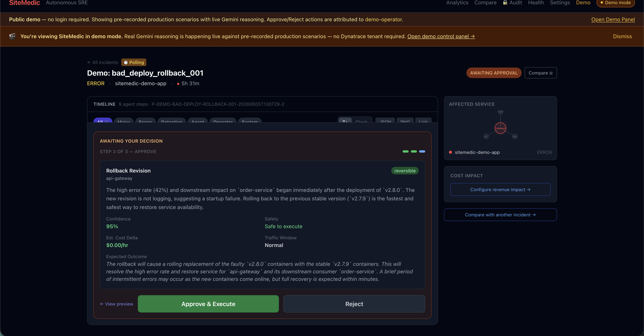
Task: Click ERROR status in the Affected Service card
Action: pos(544,152)
